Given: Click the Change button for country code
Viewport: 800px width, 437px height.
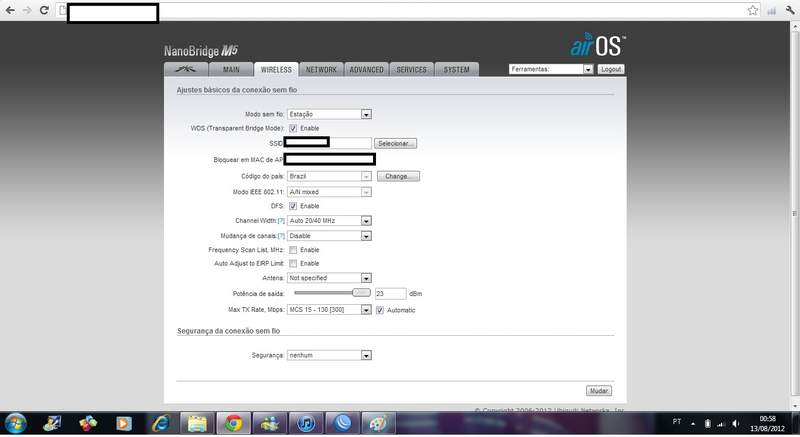Looking at the screenshot, I should (x=398, y=176).
